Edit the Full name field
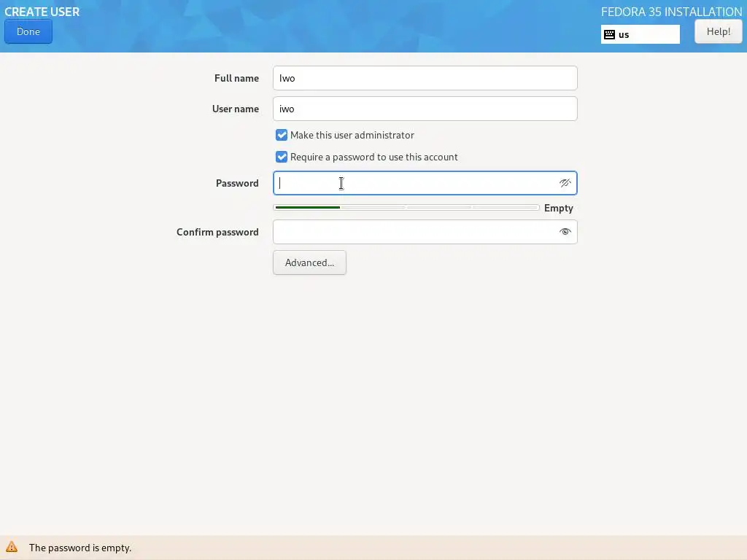This screenshot has width=747, height=560. 425,78
